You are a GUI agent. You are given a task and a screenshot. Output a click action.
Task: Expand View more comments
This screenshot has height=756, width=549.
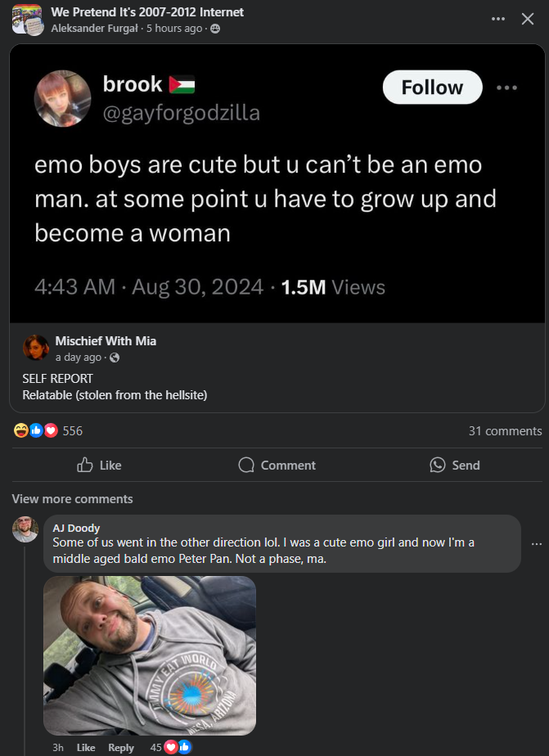click(72, 498)
